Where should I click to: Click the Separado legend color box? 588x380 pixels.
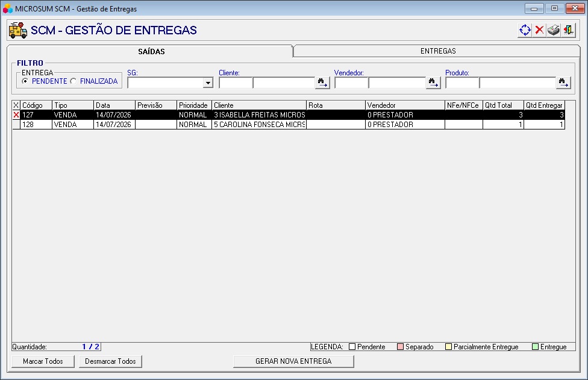coord(400,347)
